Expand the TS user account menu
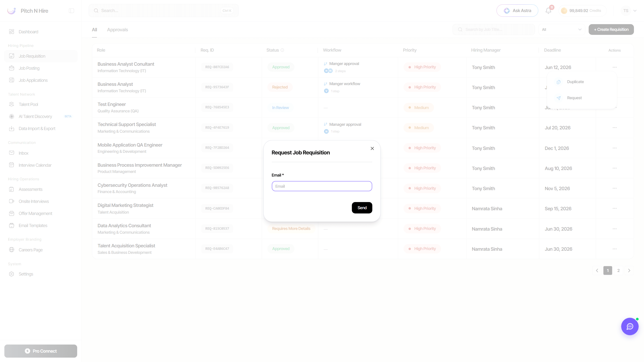Screen dimensions: 644x362 pyautogui.click(x=629, y=11)
